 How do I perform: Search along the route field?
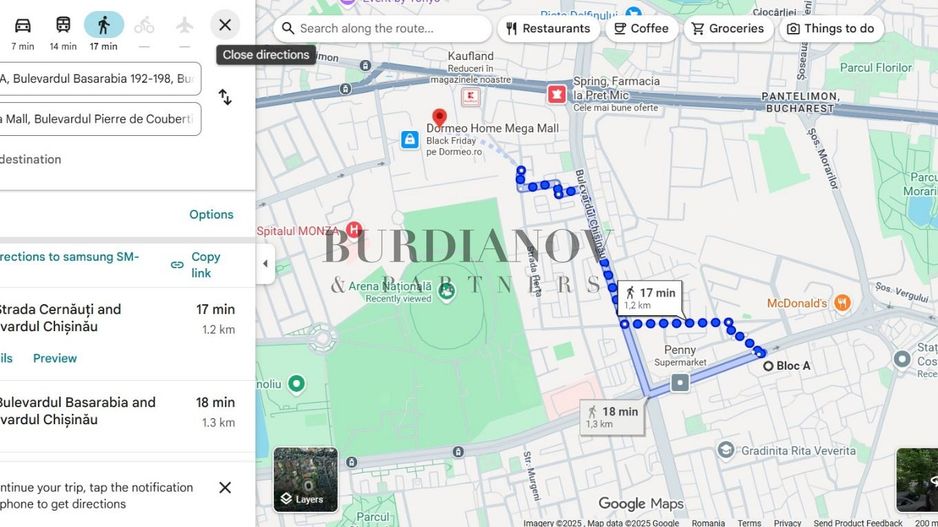click(x=383, y=28)
